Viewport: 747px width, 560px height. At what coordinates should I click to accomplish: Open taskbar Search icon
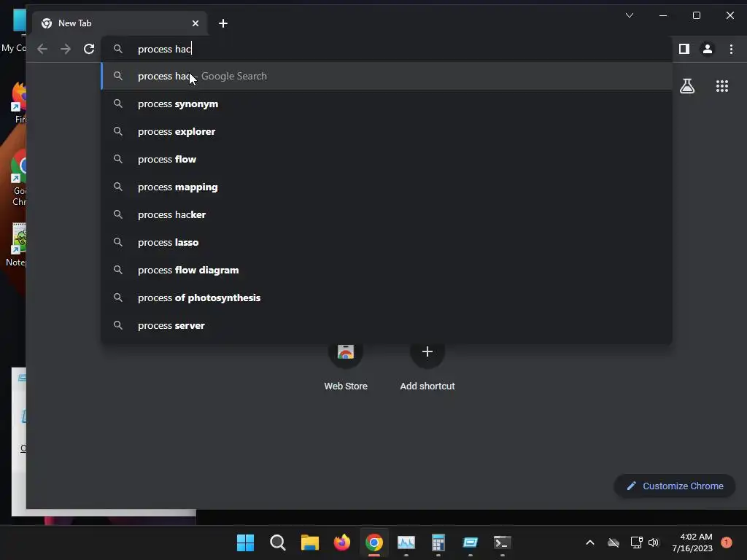click(x=278, y=542)
